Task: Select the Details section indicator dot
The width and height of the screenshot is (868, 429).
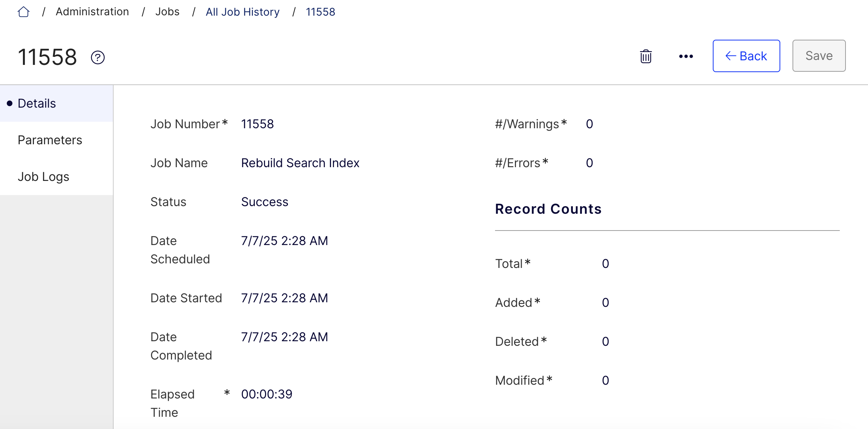Action: pos(10,103)
